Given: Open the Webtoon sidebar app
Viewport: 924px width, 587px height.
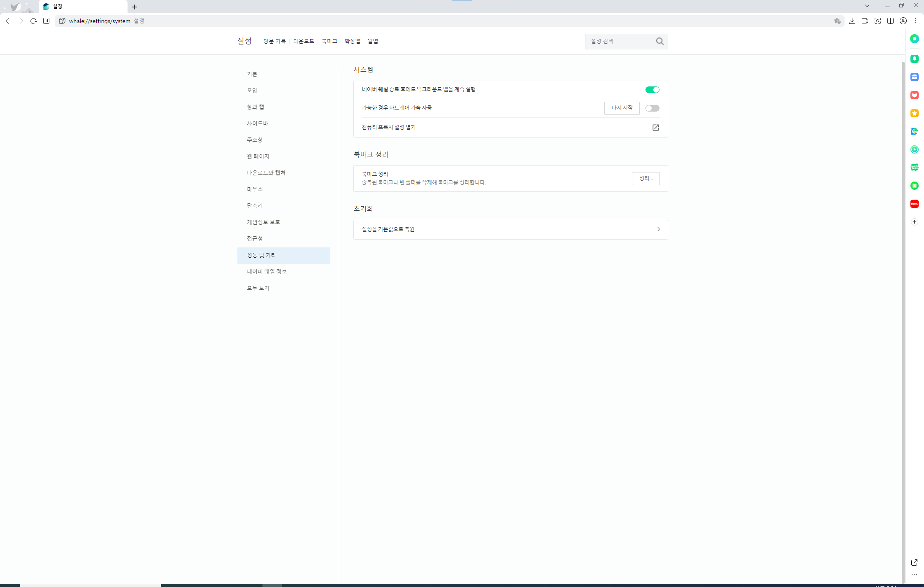Looking at the screenshot, I should 914,168.
